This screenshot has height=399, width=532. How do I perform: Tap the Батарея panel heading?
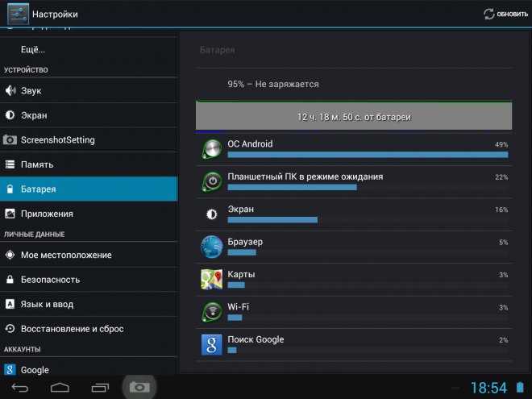click(x=217, y=50)
